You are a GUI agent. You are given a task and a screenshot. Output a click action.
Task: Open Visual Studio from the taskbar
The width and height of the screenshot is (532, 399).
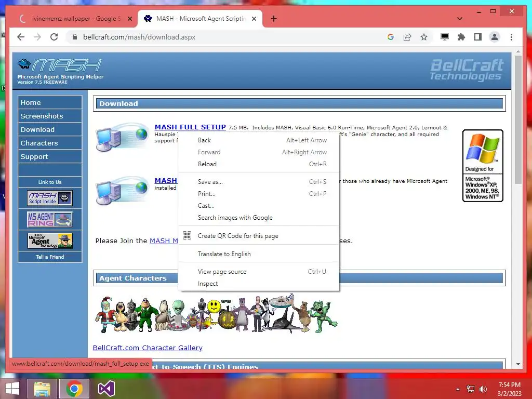coord(106,389)
